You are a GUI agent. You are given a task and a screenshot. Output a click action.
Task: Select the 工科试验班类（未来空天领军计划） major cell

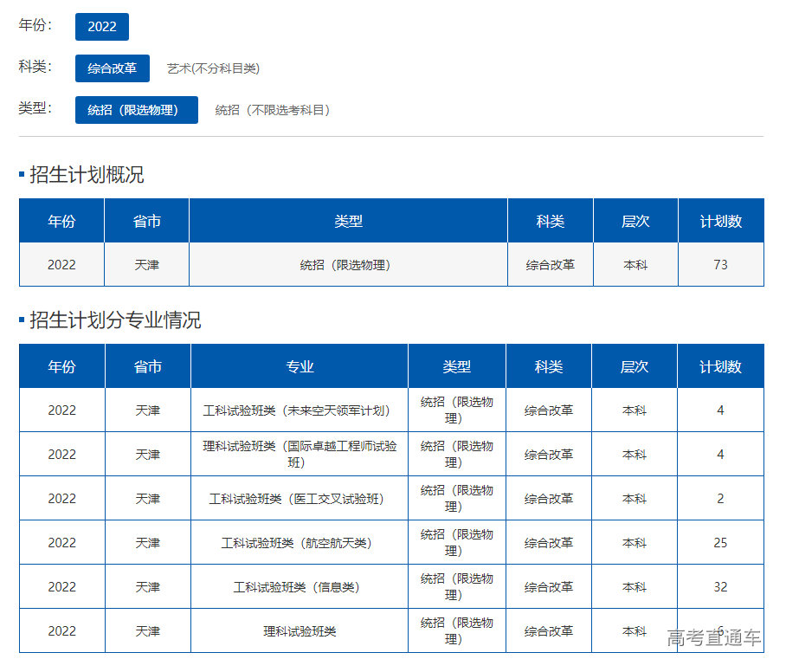(x=300, y=410)
